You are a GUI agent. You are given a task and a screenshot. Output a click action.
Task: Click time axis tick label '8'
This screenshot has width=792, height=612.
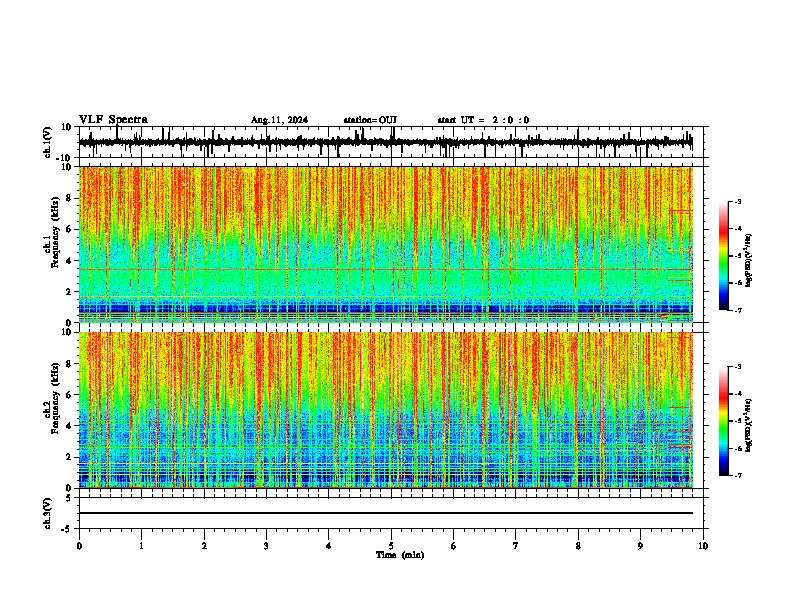(578, 546)
